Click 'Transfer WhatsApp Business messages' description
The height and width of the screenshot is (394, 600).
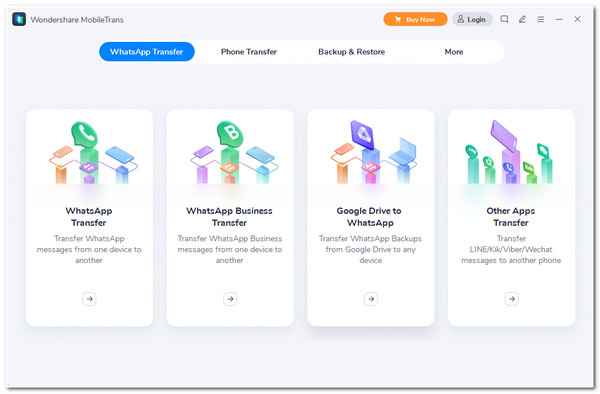click(x=230, y=249)
